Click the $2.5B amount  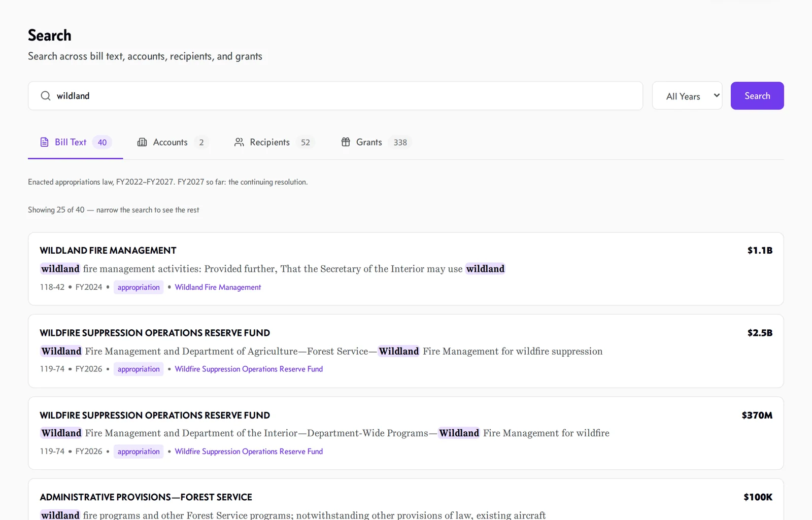760,333
